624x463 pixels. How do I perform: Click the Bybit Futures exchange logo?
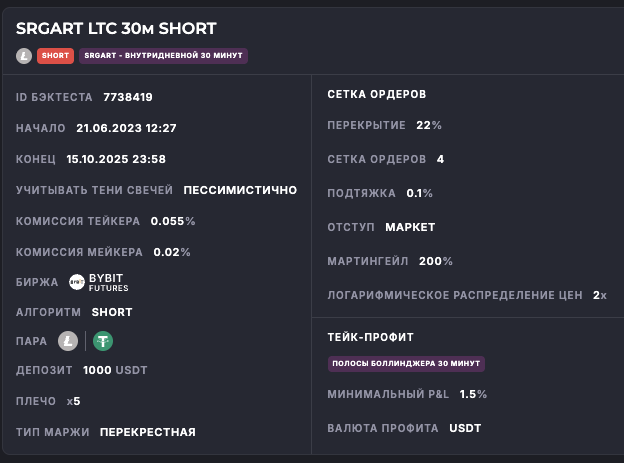point(99,282)
